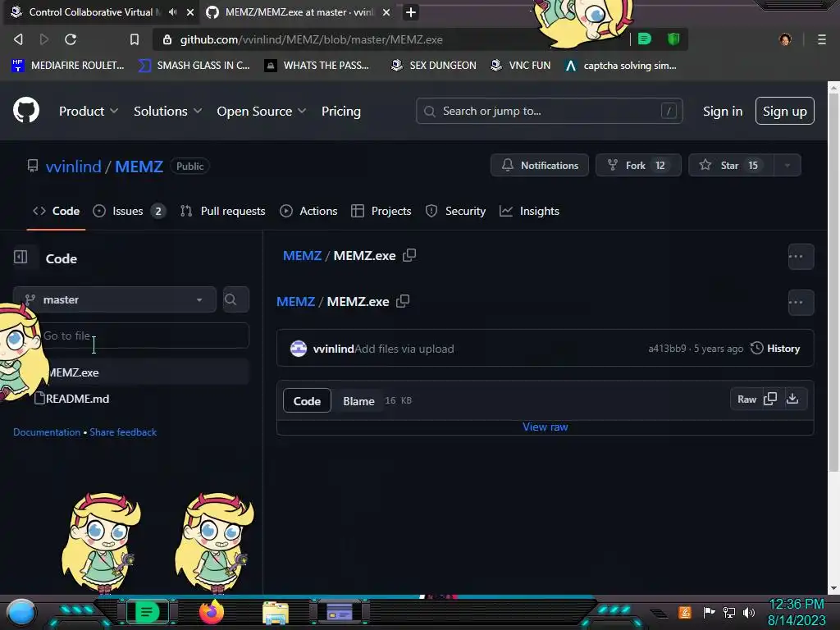Viewport: 840px width, 630px height.
Task: Click the MEMZ link in lower breadcrumb
Action: pyautogui.click(x=295, y=302)
